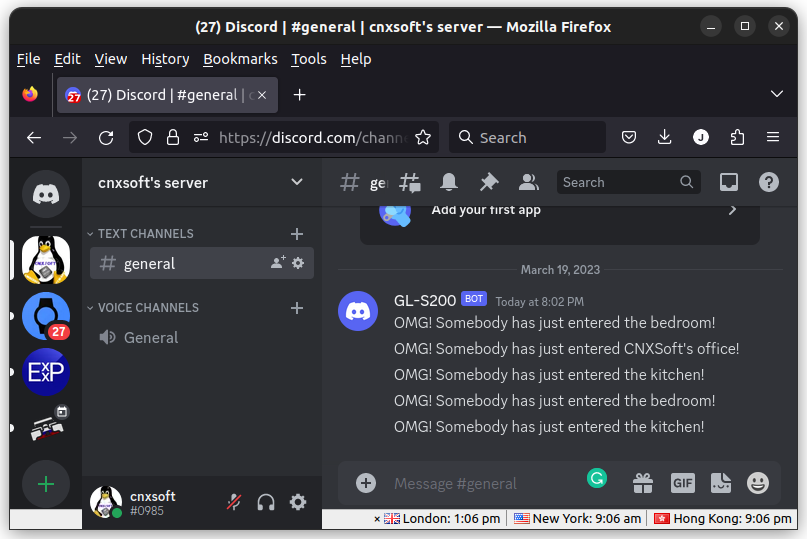The image size is (807, 539).
Task: Open Firefox account J icon
Action: point(700,137)
